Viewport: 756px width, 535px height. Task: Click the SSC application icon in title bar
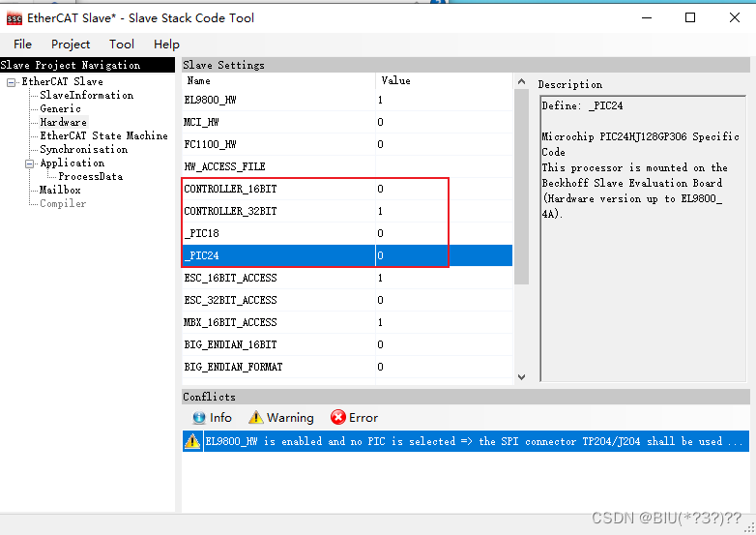[x=14, y=18]
